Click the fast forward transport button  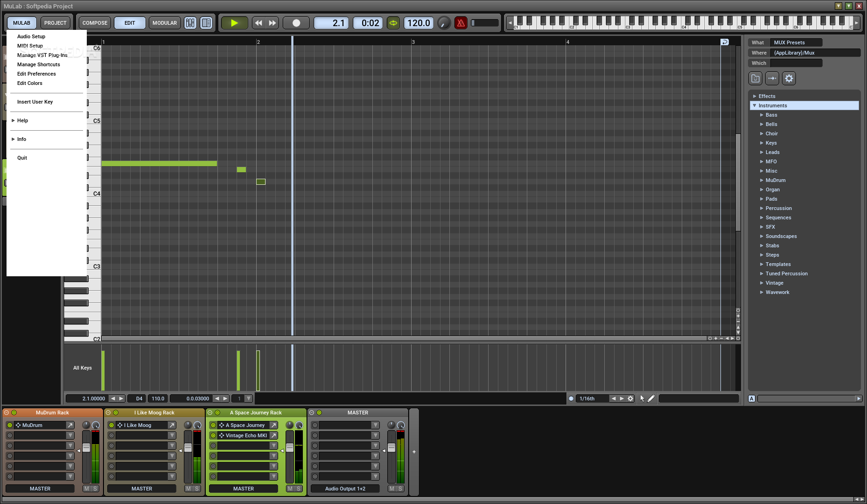tap(273, 23)
